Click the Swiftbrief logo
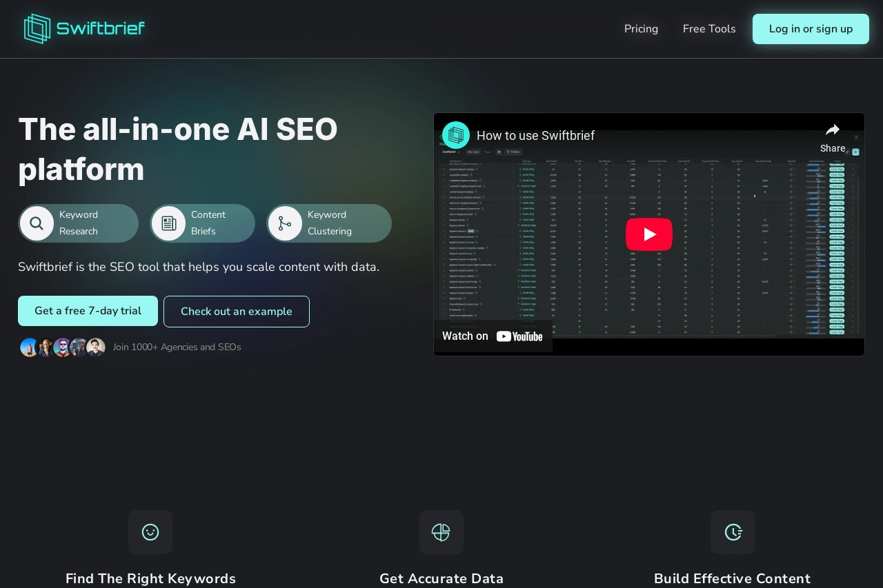Viewport: 883px width, 588px height. click(x=84, y=29)
